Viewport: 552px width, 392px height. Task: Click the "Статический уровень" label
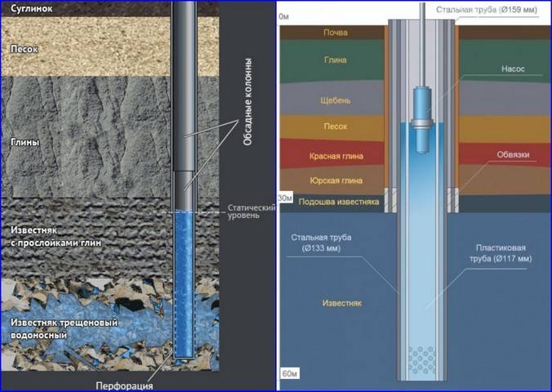point(243,210)
